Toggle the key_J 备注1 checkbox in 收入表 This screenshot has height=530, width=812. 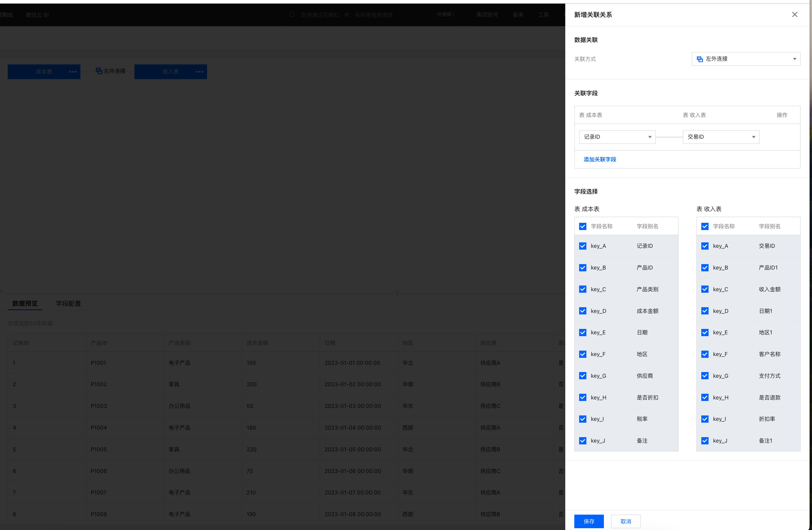pos(705,441)
